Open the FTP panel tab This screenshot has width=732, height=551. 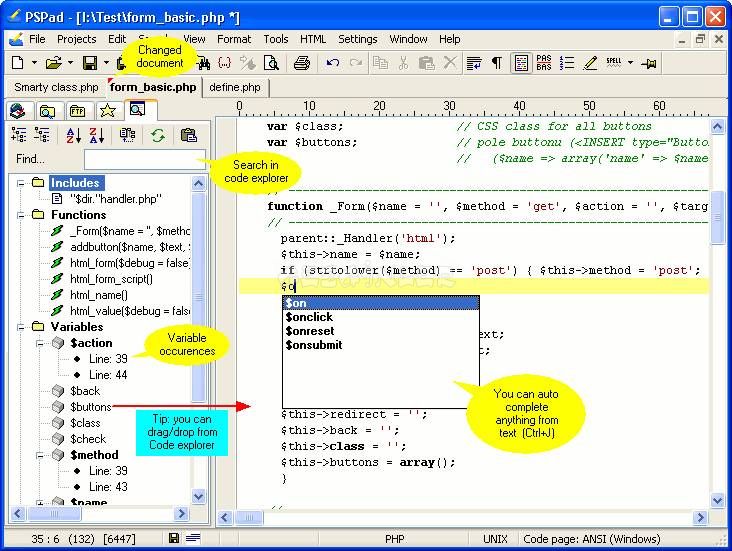coord(77,111)
